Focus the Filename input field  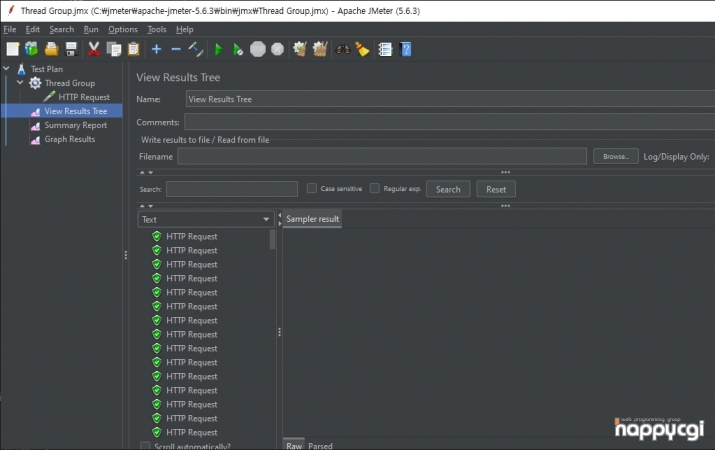pos(382,156)
